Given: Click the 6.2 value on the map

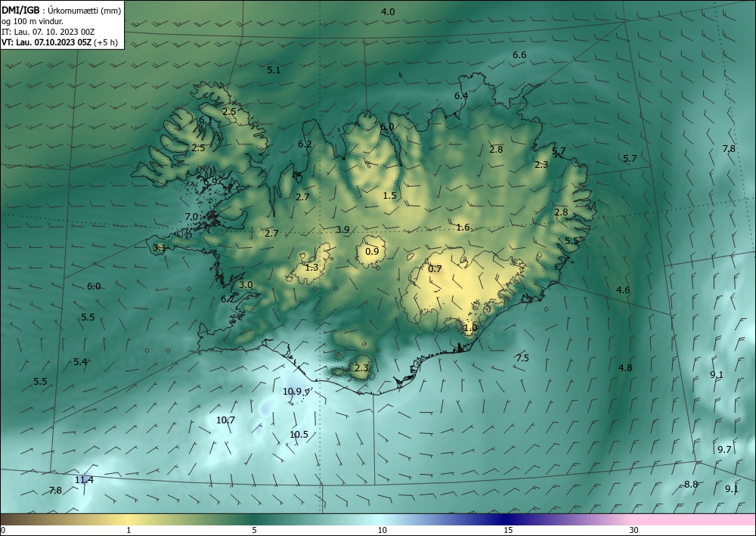Looking at the screenshot, I should (x=305, y=144).
